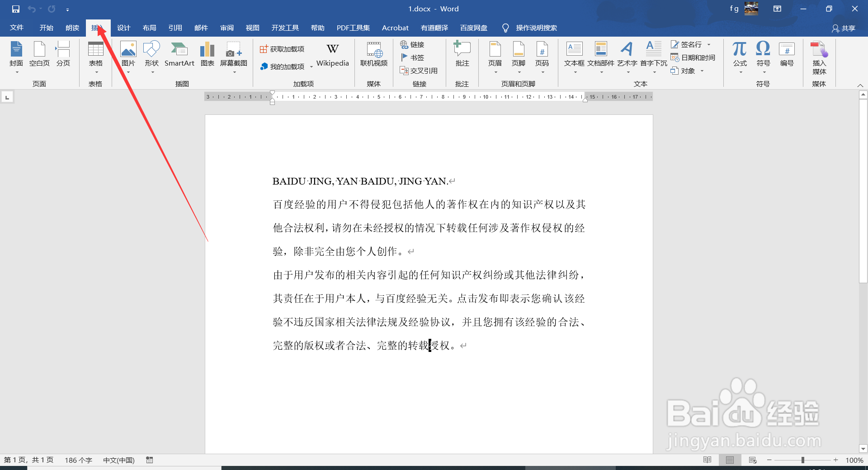868x470 pixels.
Task: Open My Add-ins (我的加载项) dropdown arrow
Action: click(x=311, y=67)
